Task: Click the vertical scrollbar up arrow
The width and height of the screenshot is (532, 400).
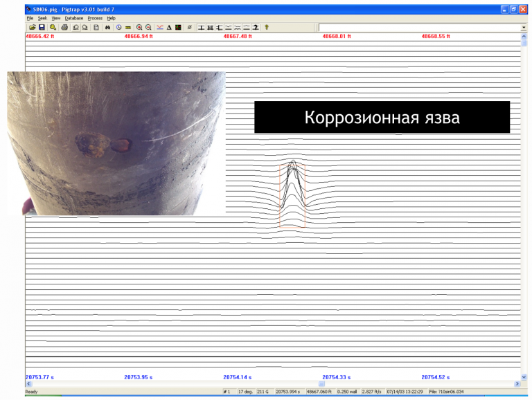Action: tap(524, 36)
